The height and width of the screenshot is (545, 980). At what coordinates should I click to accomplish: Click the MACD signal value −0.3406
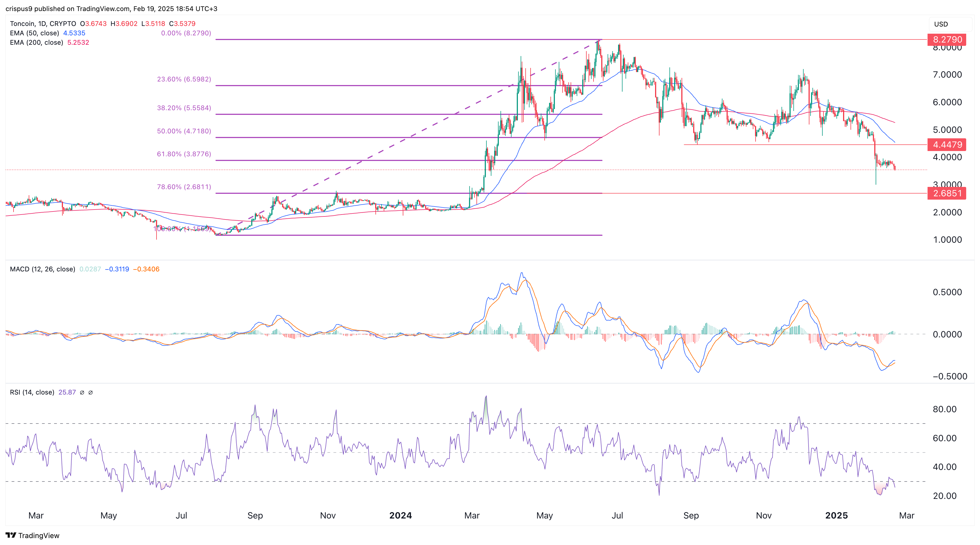146,269
